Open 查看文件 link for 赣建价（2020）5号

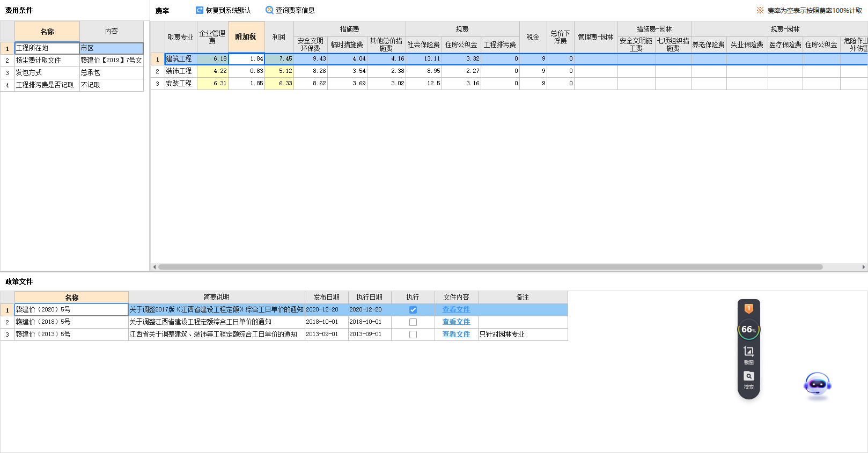(x=456, y=309)
